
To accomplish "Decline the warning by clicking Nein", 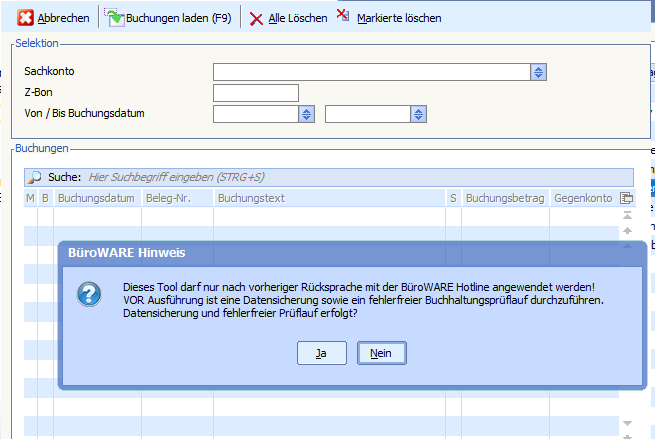I will point(382,353).
